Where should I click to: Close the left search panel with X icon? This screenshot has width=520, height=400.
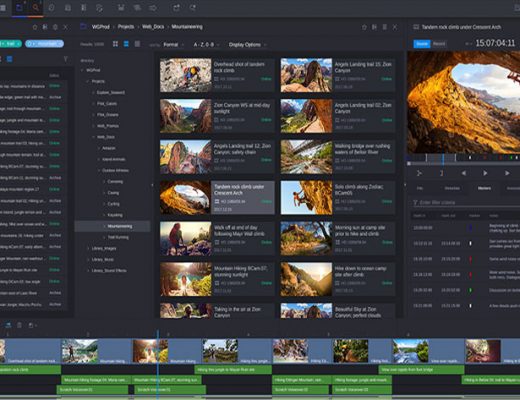(65, 27)
